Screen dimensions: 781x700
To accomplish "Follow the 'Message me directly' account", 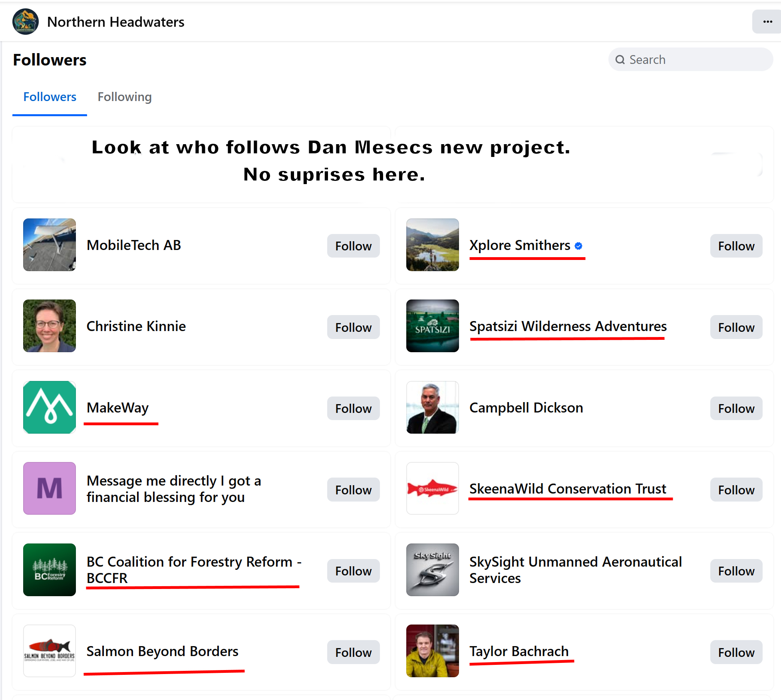I will point(354,490).
